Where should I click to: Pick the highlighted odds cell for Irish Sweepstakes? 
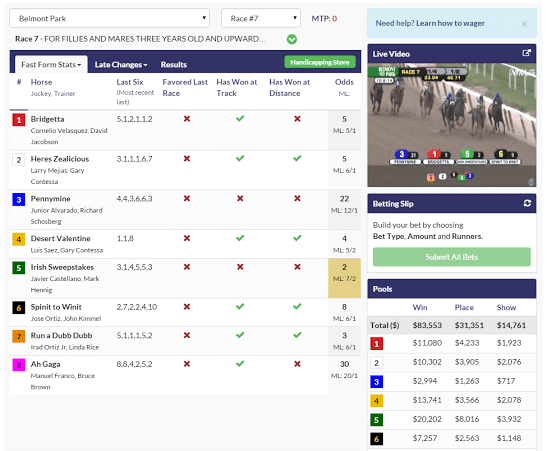click(344, 278)
